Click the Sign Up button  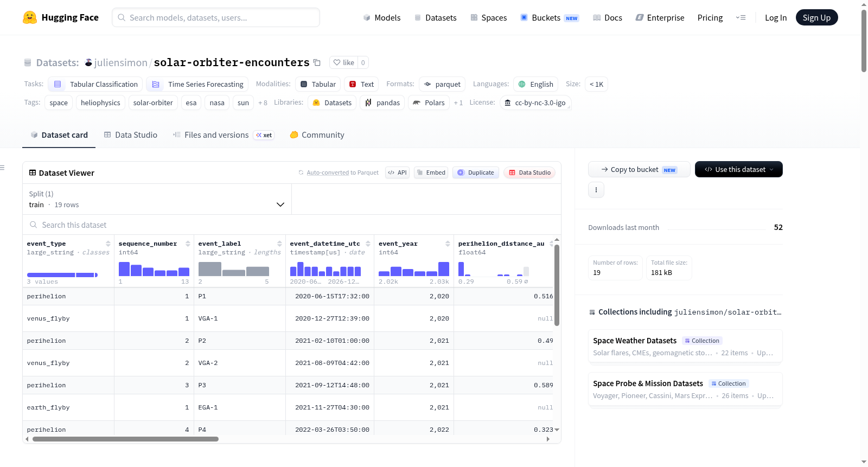tap(816, 17)
